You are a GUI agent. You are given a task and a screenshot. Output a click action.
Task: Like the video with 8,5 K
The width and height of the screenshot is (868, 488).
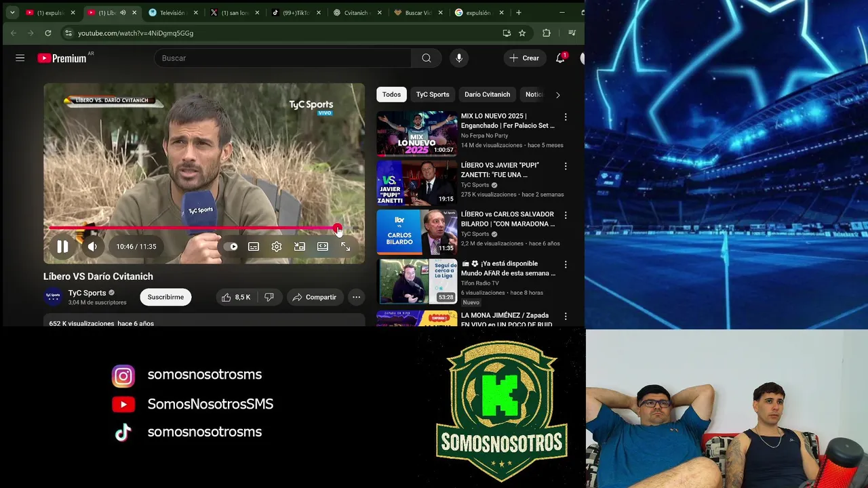click(x=236, y=297)
